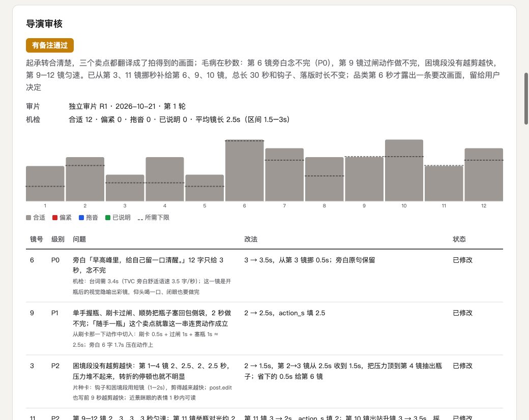Click the 所需下限 dashed legend entry
The height and width of the screenshot is (420, 529).
click(x=154, y=218)
